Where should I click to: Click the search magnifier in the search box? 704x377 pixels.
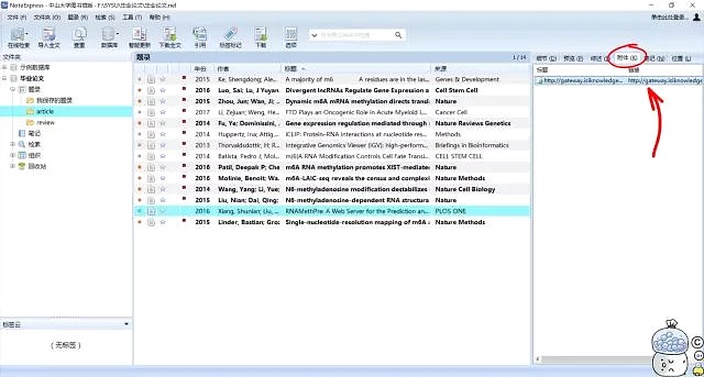398,35
